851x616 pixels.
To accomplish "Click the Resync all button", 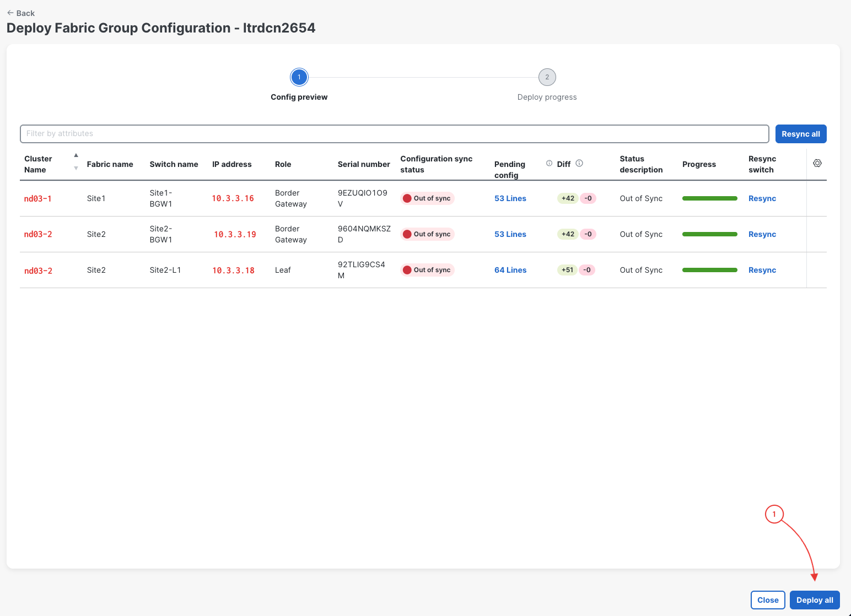I will [801, 134].
